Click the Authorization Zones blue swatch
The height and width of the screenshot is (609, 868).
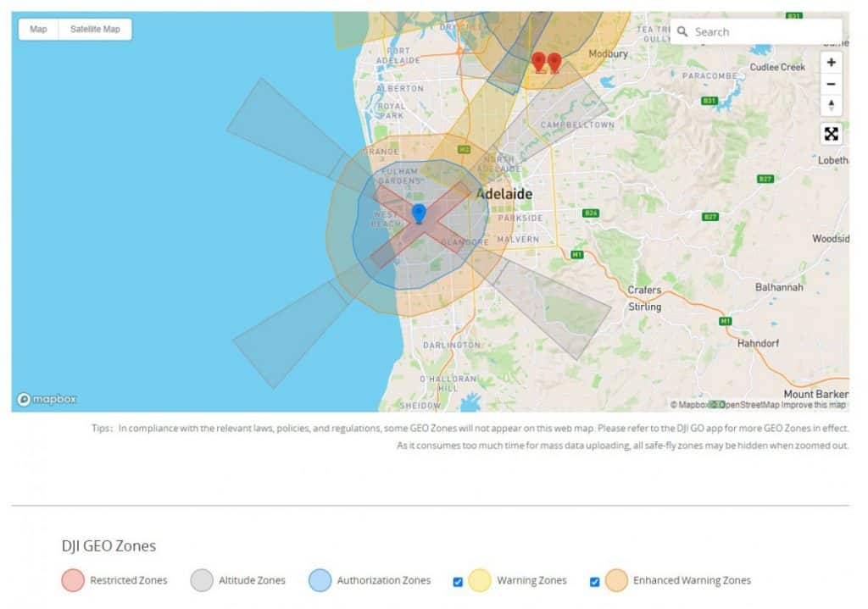coord(320,580)
